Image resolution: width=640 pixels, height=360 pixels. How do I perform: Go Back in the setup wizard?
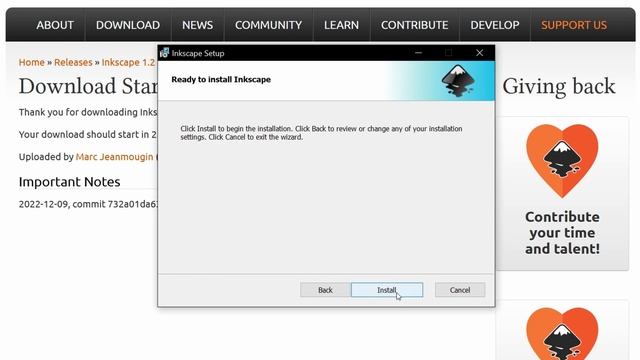click(325, 290)
